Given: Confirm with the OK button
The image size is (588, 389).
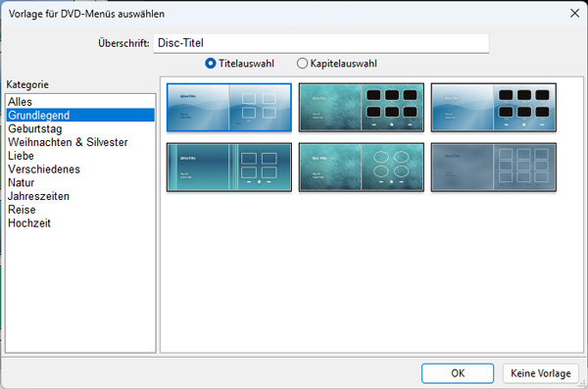Looking at the screenshot, I should (458, 373).
